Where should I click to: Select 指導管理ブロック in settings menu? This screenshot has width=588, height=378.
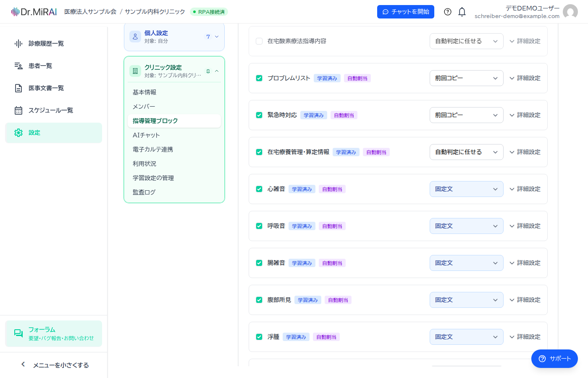click(x=174, y=121)
